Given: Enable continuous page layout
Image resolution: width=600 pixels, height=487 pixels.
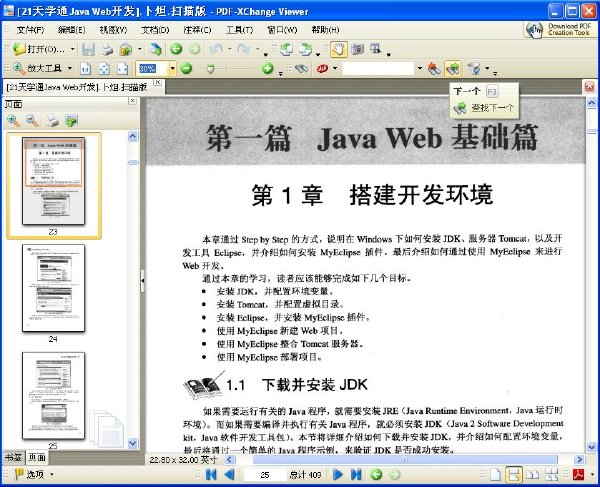Looking at the screenshot, I should point(514,475).
